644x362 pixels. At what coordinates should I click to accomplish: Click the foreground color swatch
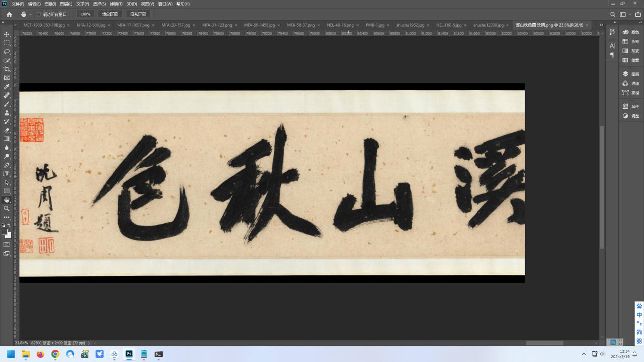(x=5, y=232)
